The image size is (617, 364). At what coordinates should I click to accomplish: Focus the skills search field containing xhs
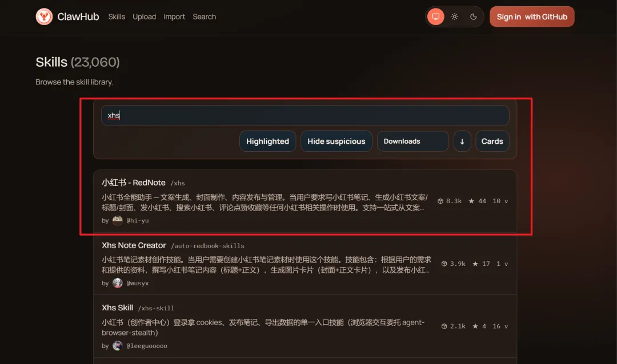[x=305, y=115]
